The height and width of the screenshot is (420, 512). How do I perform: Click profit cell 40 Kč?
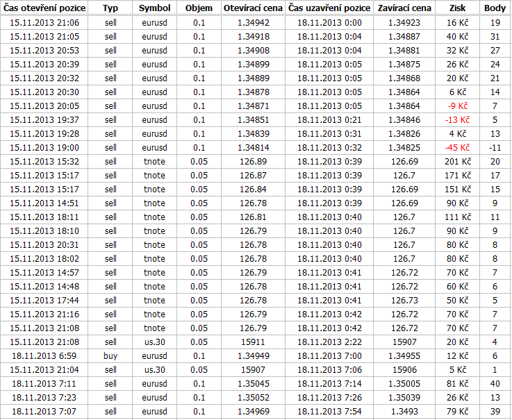(457, 37)
